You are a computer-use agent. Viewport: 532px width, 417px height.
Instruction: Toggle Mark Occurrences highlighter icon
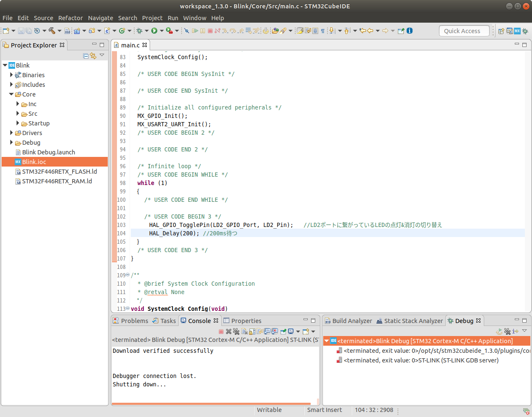click(x=300, y=31)
